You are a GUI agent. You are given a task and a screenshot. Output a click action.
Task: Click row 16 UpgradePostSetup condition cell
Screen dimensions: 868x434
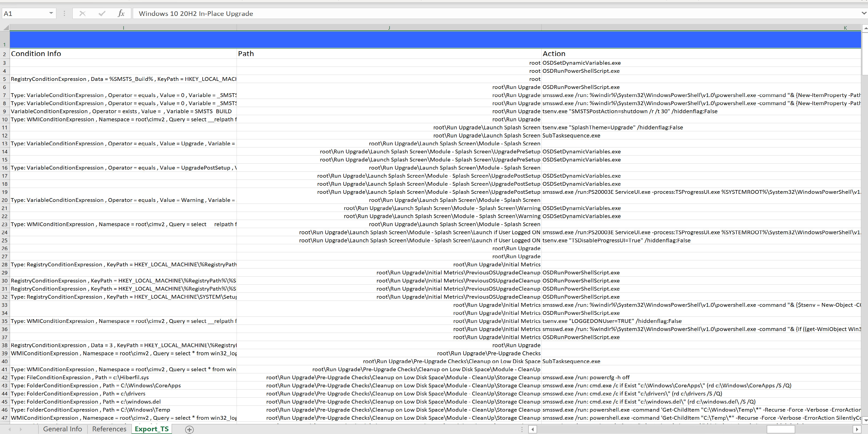click(123, 167)
